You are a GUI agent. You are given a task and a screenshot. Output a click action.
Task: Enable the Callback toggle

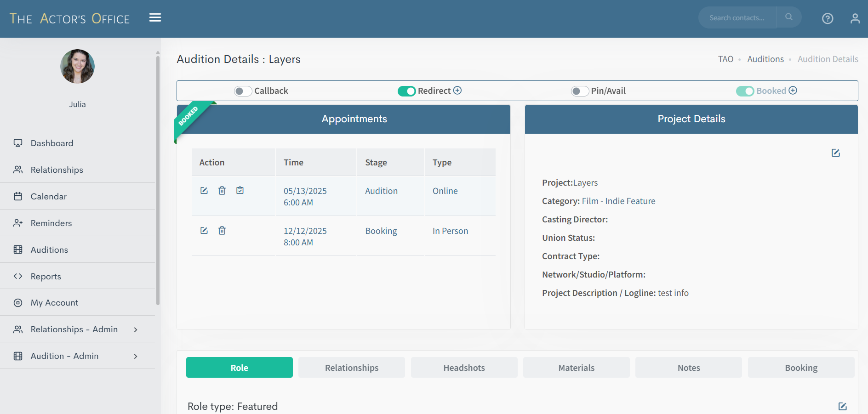pyautogui.click(x=243, y=91)
